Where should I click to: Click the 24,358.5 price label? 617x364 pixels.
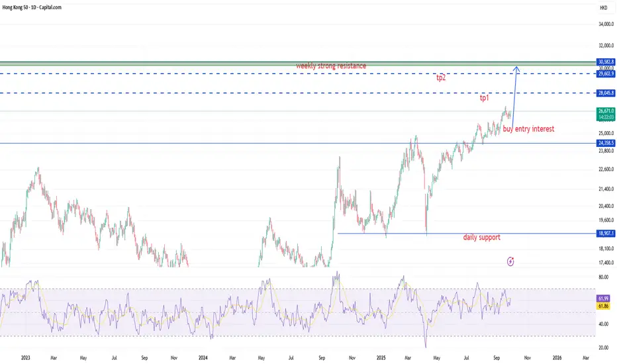point(606,143)
